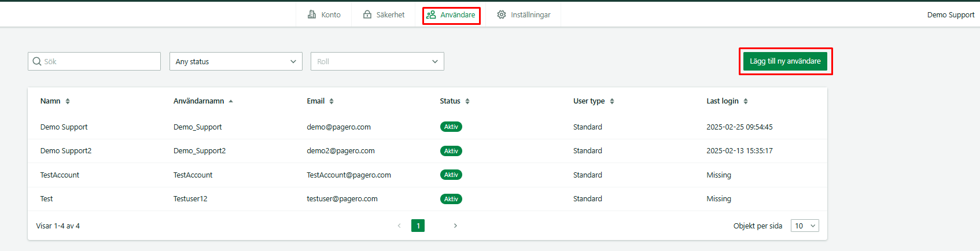980x251 pixels.
Task: Sort by Namn column arrows
Action: [68, 101]
